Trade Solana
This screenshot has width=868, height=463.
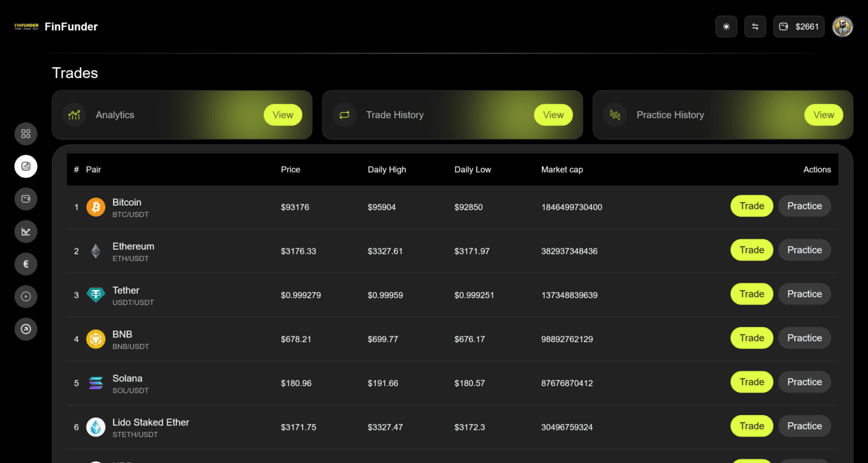pyautogui.click(x=752, y=382)
